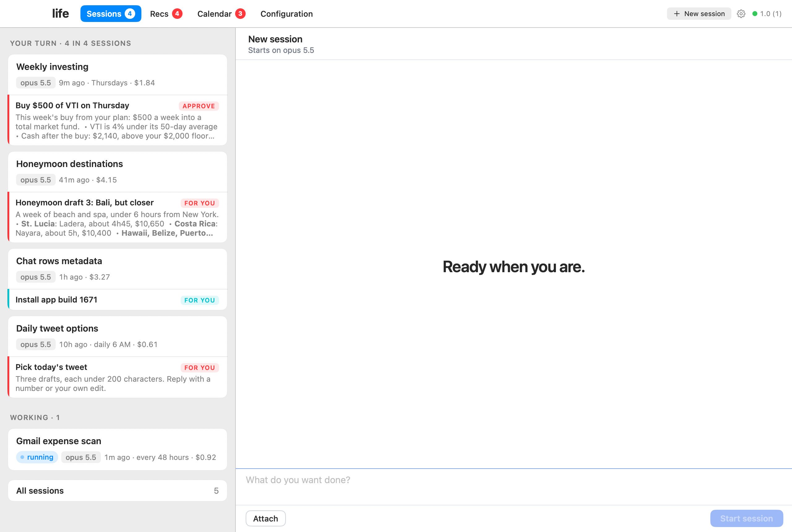
Task: Open the settings gear icon
Action: click(741, 14)
